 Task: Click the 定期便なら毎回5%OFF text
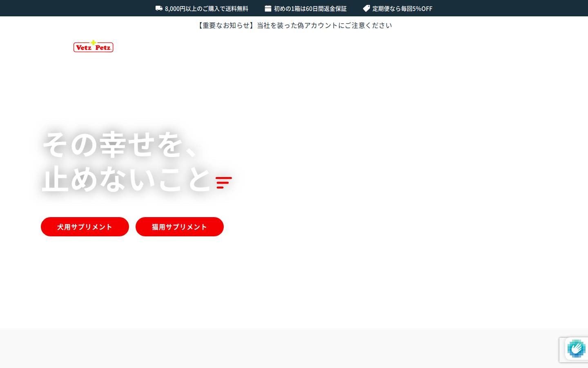point(402,9)
